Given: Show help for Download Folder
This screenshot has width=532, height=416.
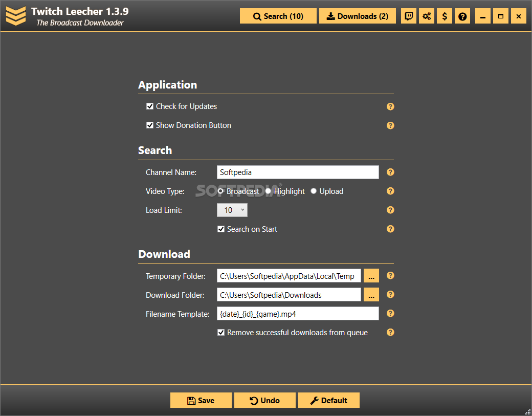Looking at the screenshot, I should click(390, 295).
